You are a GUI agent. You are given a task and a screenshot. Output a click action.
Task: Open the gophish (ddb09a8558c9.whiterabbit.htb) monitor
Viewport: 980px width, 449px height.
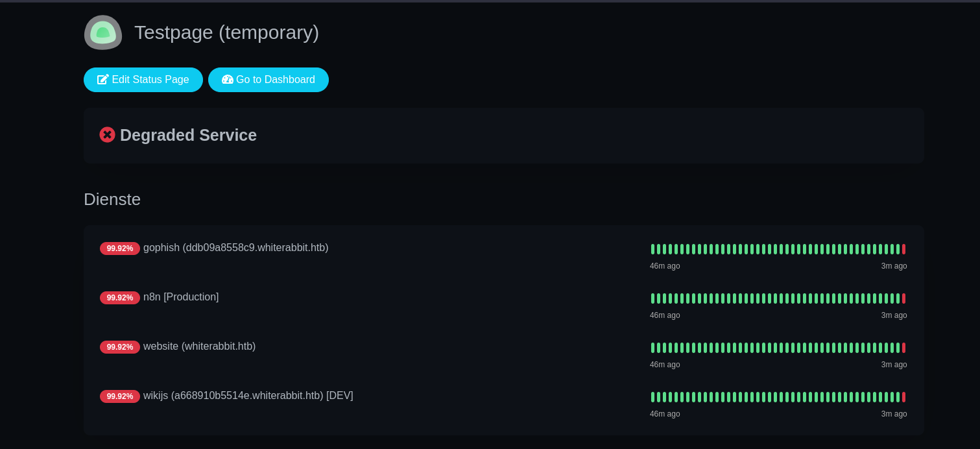(x=235, y=248)
